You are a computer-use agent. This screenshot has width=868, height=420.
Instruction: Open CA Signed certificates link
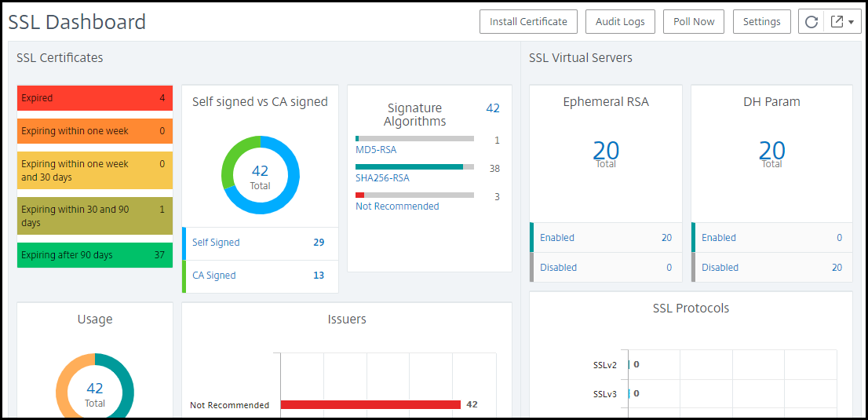pos(213,276)
